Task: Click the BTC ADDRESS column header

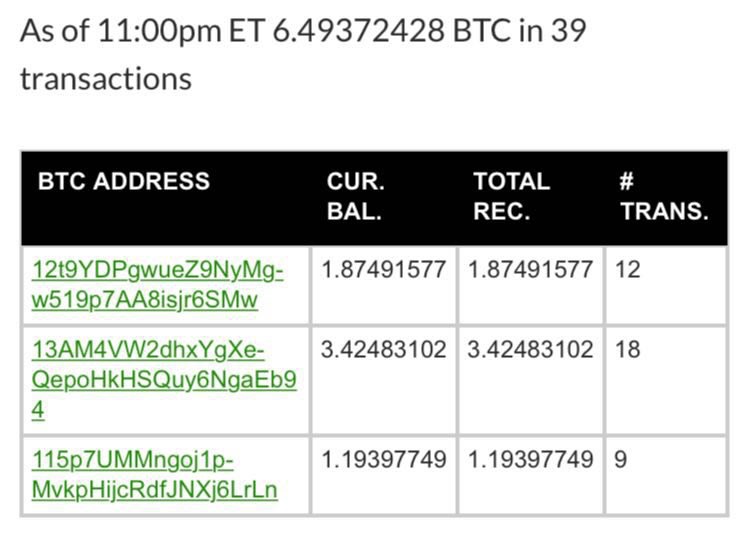Action: [x=124, y=181]
